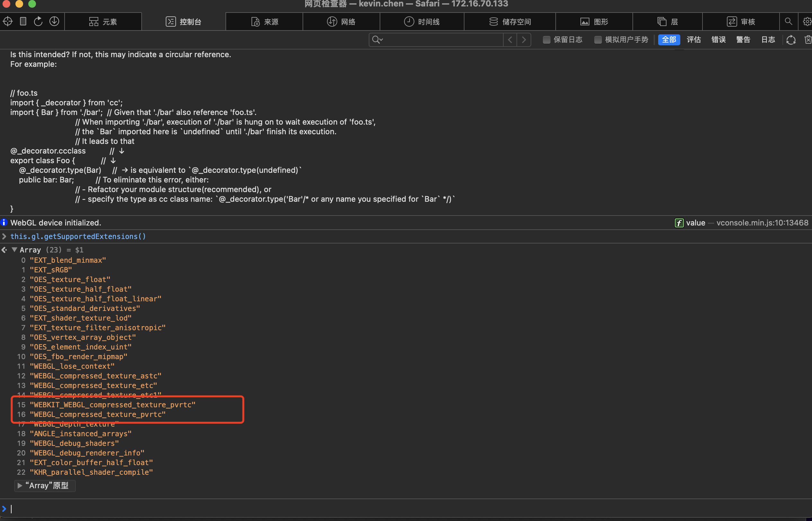Click the reload page icon

[x=38, y=21]
